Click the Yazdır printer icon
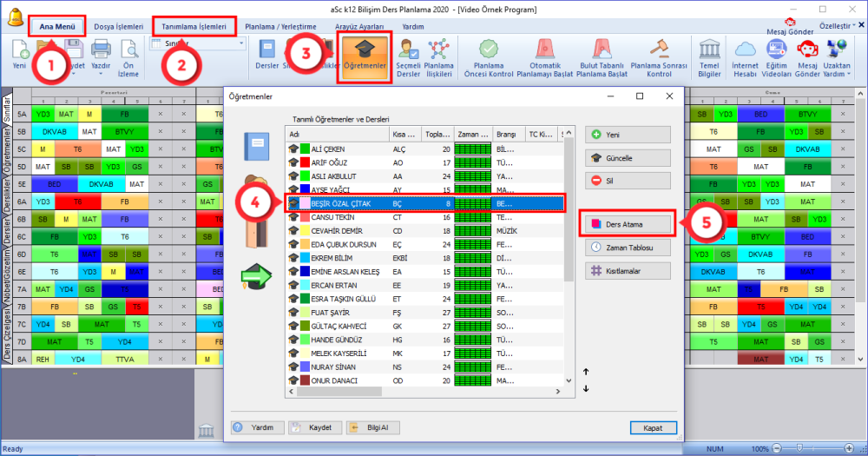 tap(101, 55)
